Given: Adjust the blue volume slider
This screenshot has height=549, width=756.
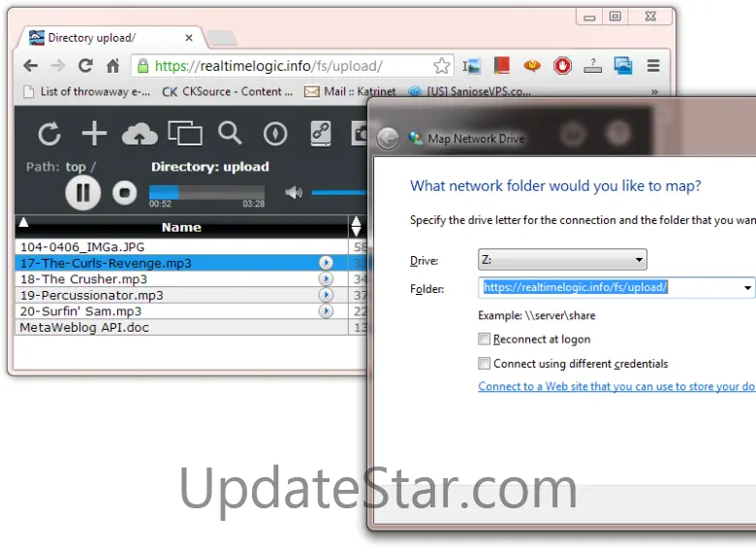Looking at the screenshot, I should [338, 192].
